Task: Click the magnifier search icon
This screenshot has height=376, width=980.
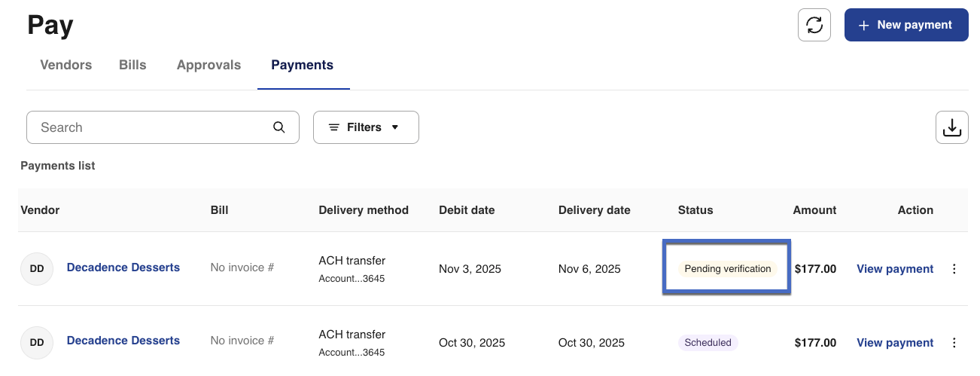Action: (279, 127)
